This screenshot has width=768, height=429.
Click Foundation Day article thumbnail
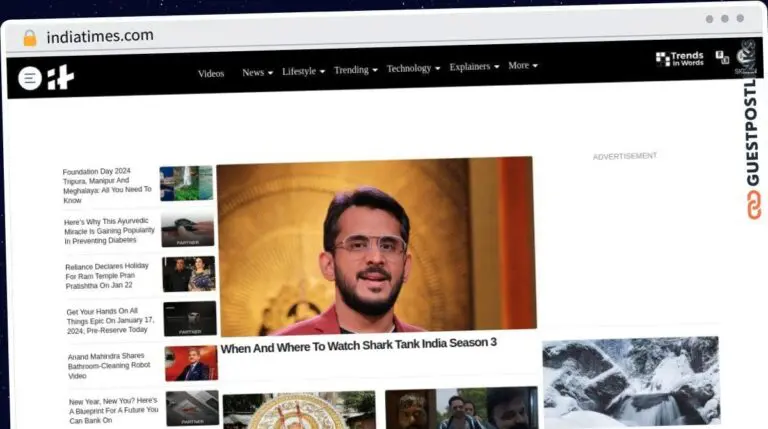coord(186,183)
